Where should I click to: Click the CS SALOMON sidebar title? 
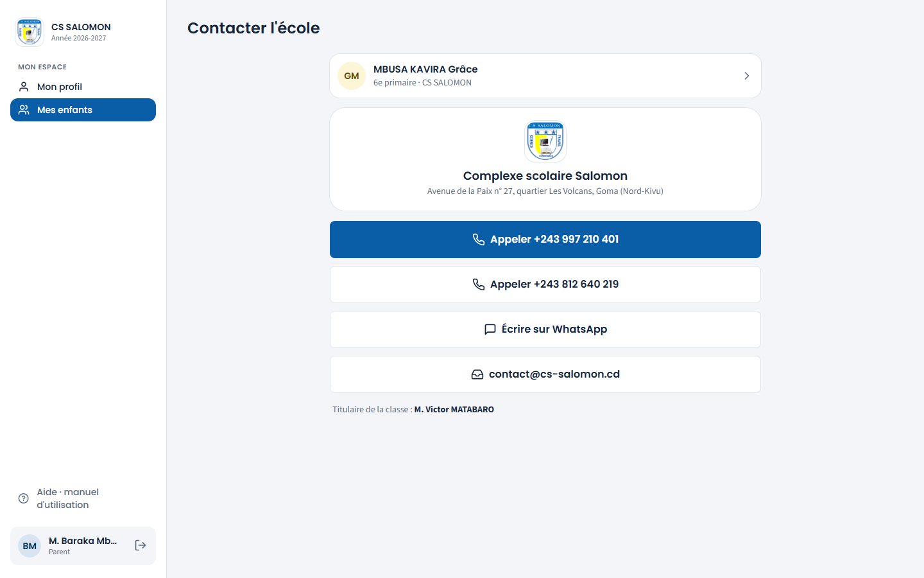[x=81, y=27]
